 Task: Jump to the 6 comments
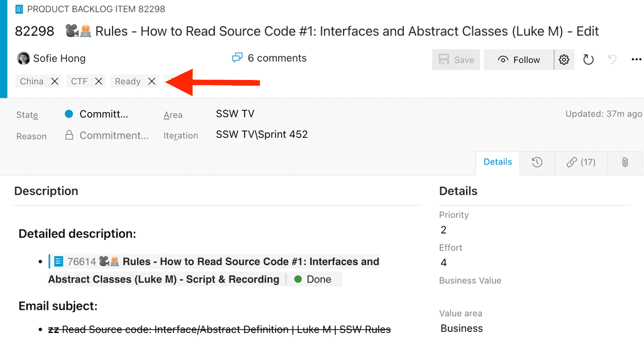pyautogui.click(x=269, y=58)
